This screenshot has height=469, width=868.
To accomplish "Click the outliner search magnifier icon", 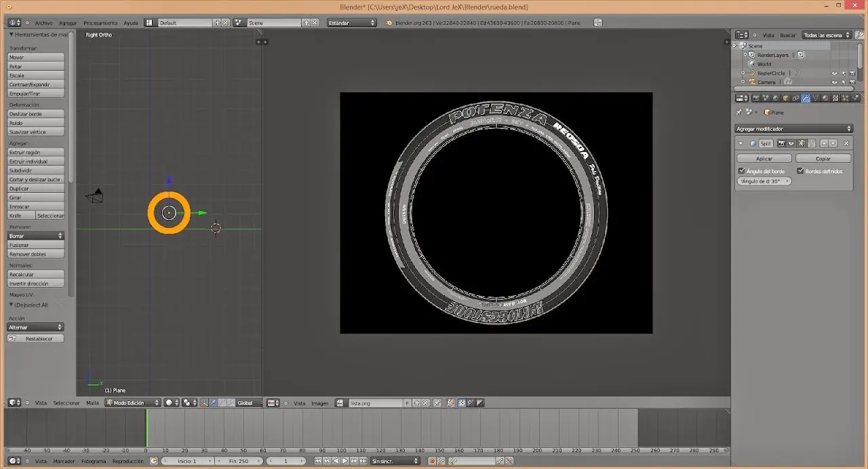I will (859, 35).
